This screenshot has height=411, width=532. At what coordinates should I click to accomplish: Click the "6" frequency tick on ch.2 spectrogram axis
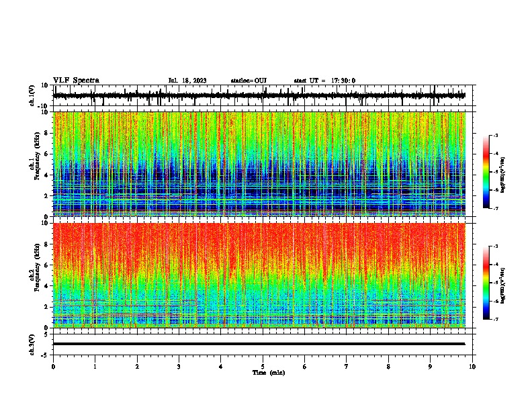46,265
